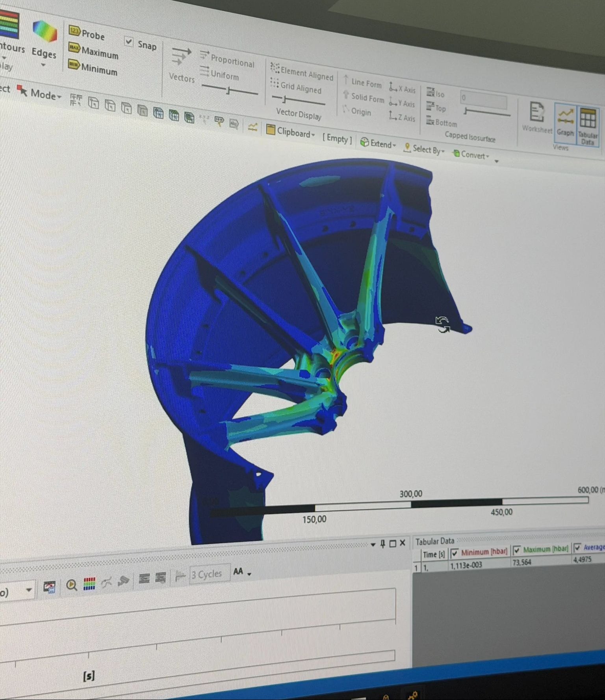The height and width of the screenshot is (700, 605).
Task: Toggle the Maximum [hbar] column checkbox
Action: (x=517, y=550)
